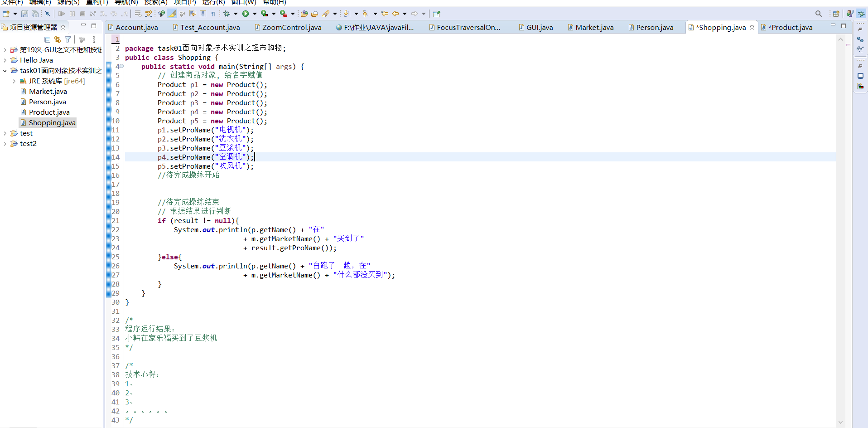Click the Search flashlight icon
868x428 pixels.
coord(326,14)
